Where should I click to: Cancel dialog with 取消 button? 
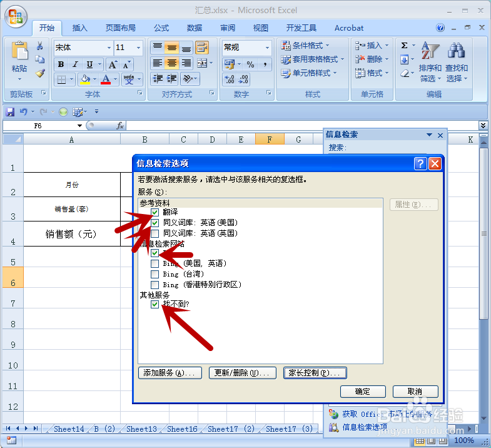pos(415,391)
